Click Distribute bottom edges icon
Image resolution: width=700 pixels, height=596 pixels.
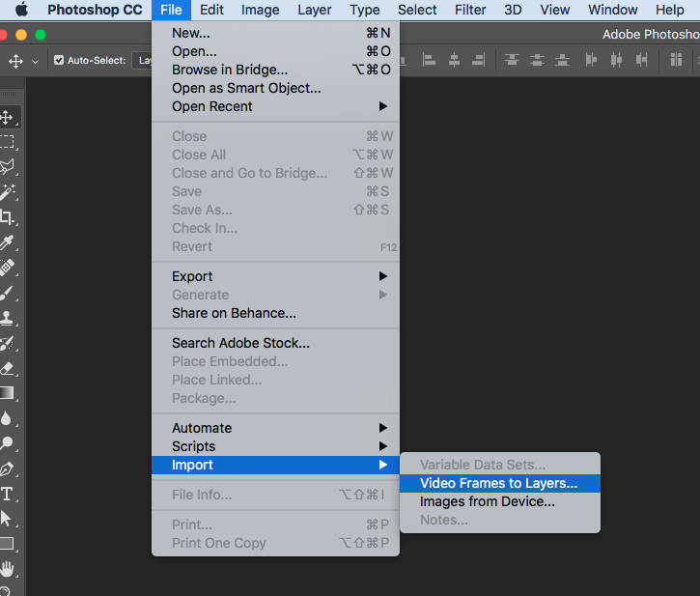(x=562, y=60)
